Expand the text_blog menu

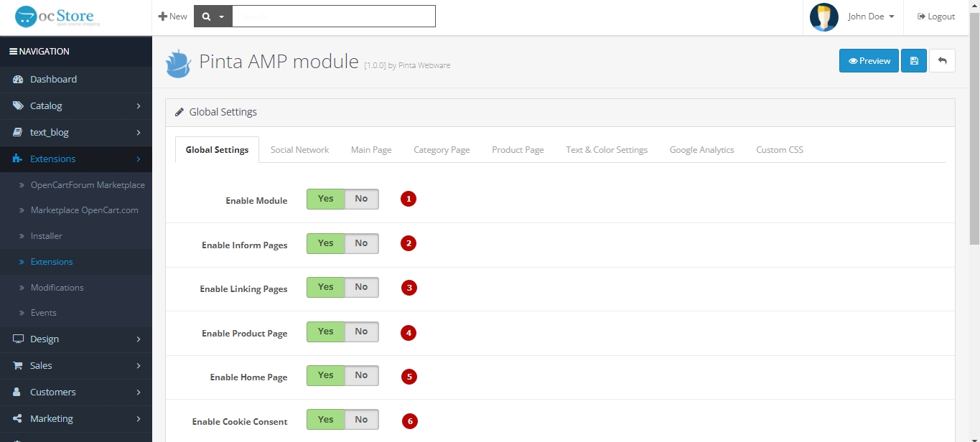pyautogui.click(x=76, y=132)
